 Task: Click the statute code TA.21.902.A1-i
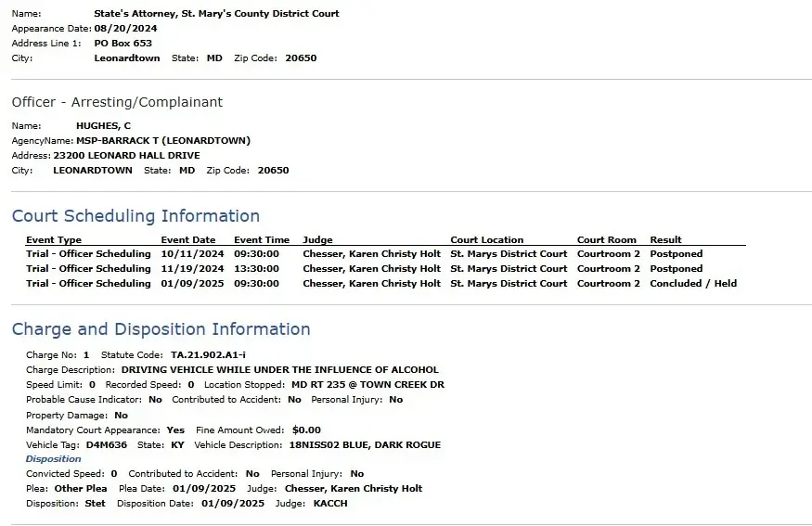(x=208, y=354)
